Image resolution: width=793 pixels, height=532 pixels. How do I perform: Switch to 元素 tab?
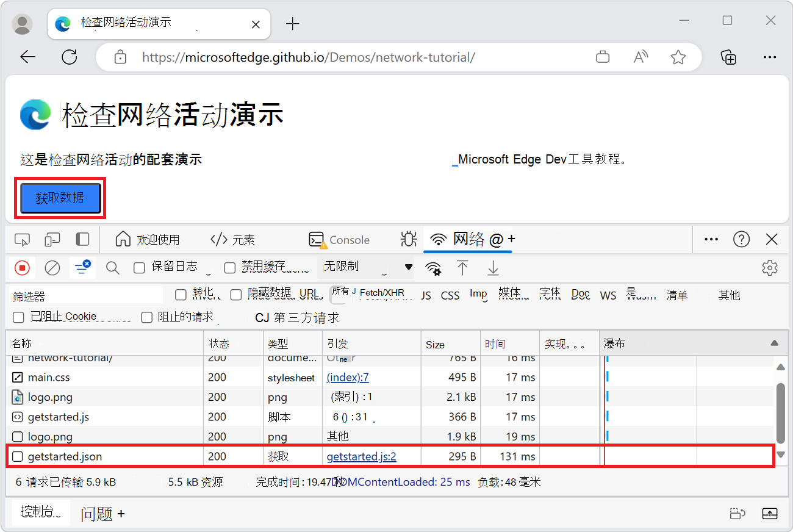point(232,239)
